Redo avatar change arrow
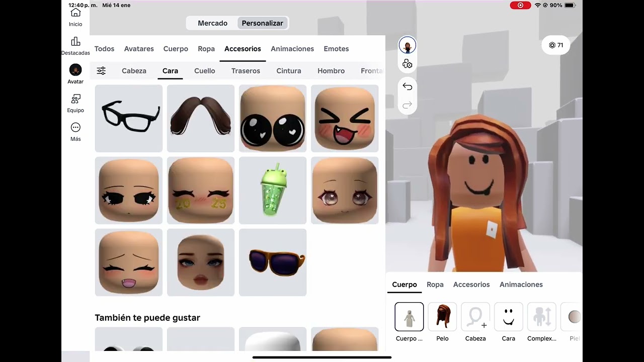Viewport: 644px width, 362px height. click(x=408, y=105)
